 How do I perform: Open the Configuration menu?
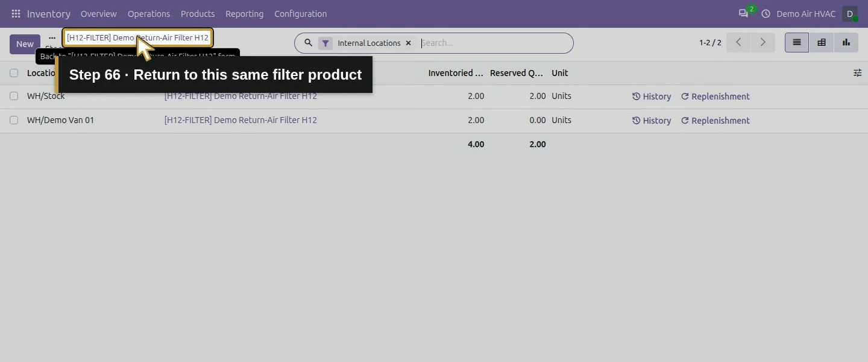(x=301, y=13)
